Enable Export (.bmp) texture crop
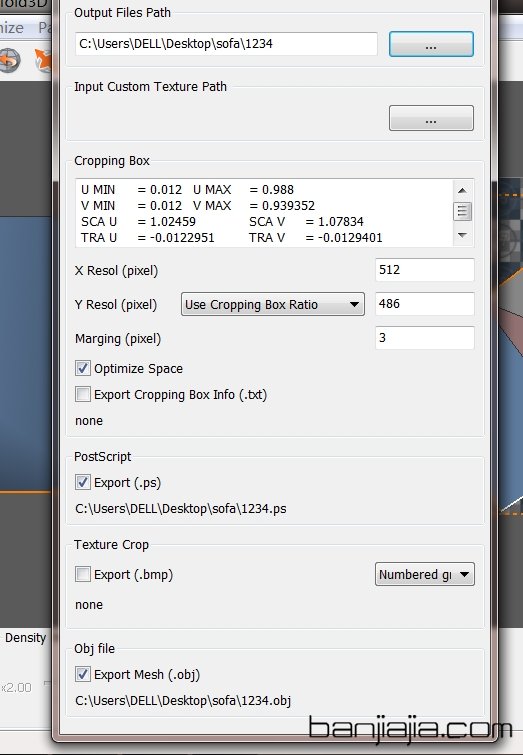Screen dimensions: 523x755 83,574
